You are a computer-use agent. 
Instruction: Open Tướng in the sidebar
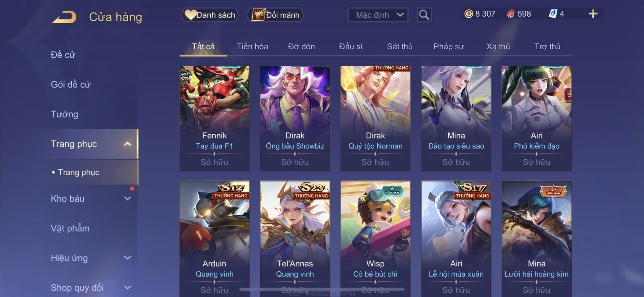click(x=64, y=114)
